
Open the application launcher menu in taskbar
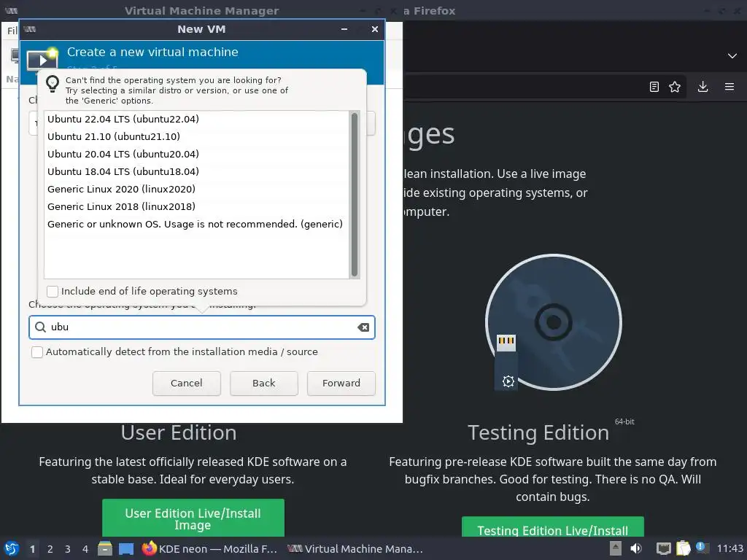(12, 549)
